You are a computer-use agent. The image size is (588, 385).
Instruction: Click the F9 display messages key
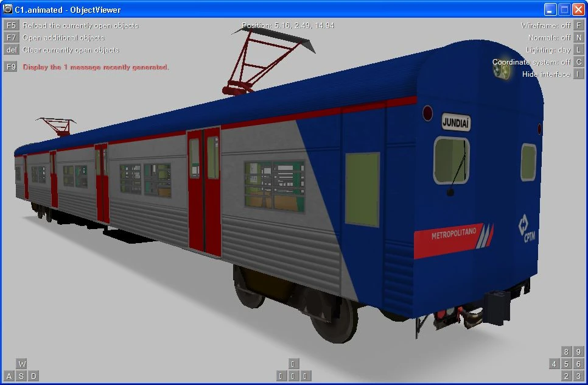(11, 67)
